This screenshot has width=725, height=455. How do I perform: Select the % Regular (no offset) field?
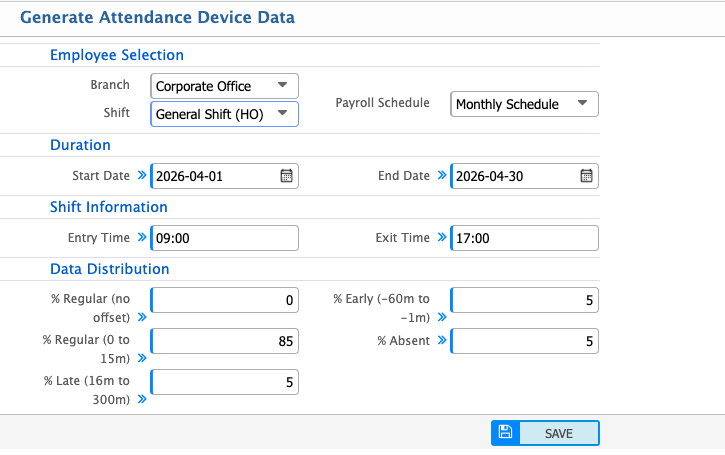coord(224,300)
